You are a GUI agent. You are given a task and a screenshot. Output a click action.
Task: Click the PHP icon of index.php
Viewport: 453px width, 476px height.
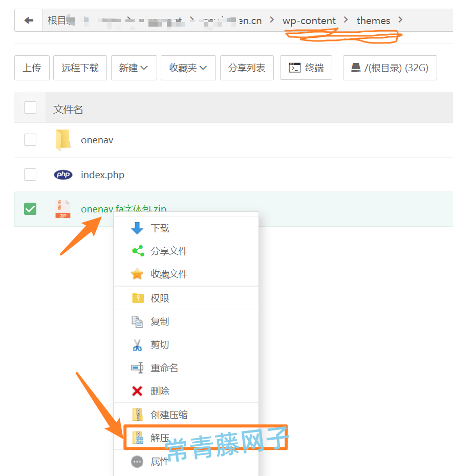tap(63, 175)
